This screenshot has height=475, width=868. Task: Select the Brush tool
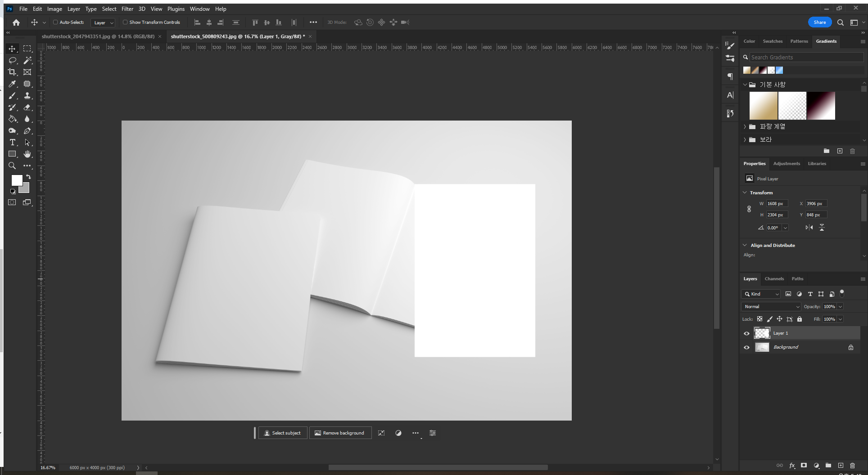pyautogui.click(x=12, y=95)
